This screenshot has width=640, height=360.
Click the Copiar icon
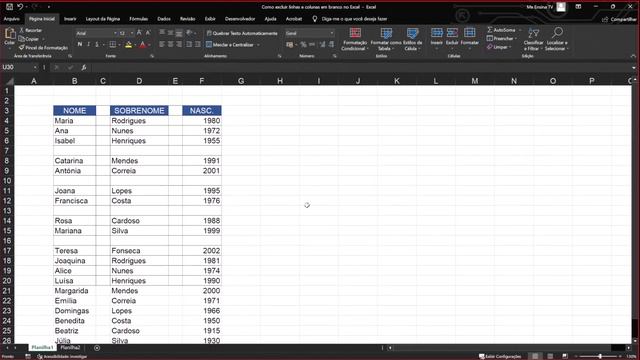pos(22,39)
